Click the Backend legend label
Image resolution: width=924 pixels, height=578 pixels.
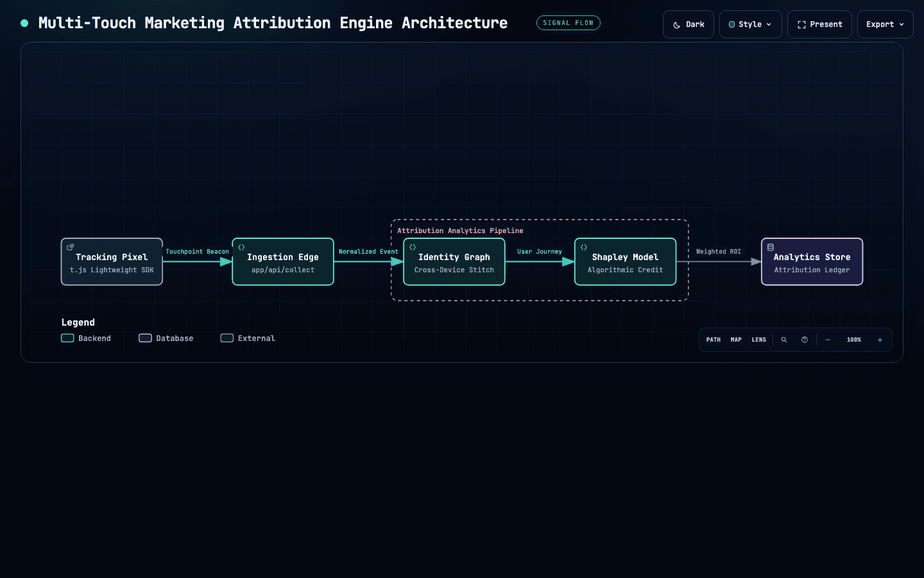tap(94, 338)
